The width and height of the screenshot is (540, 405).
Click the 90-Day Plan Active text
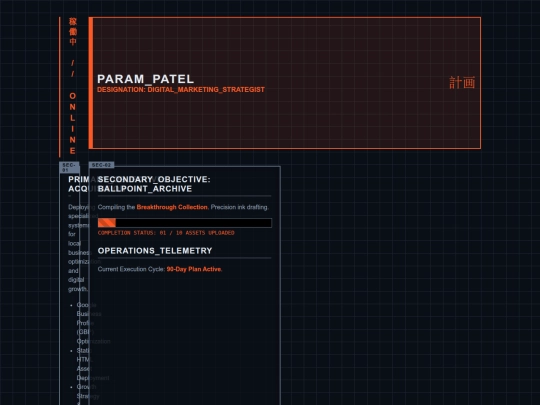pos(194,269)
